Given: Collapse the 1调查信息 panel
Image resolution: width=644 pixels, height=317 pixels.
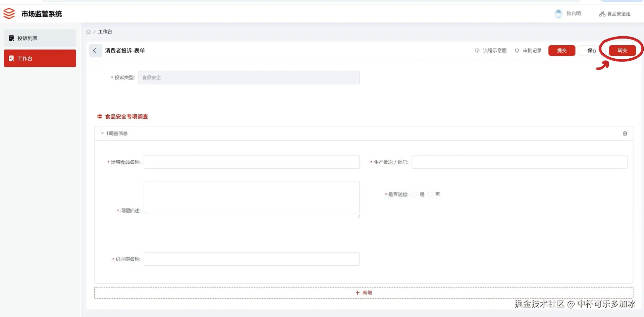Looking at the screenshot, I should pyautogui.click(x=102, y=134).
